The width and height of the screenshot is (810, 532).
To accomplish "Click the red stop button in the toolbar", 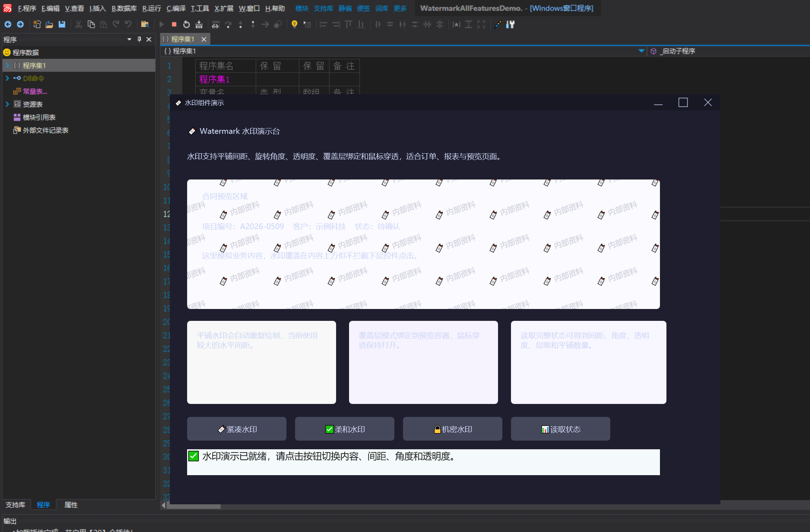I will coord(174,24).
